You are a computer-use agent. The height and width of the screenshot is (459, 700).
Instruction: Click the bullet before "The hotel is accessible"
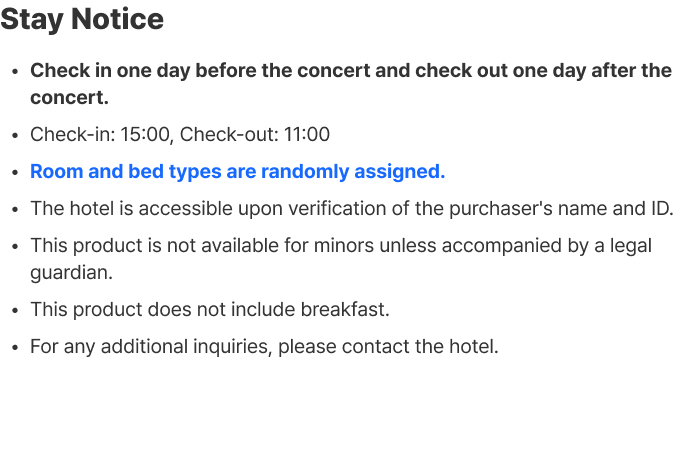[x=14, y=209]
